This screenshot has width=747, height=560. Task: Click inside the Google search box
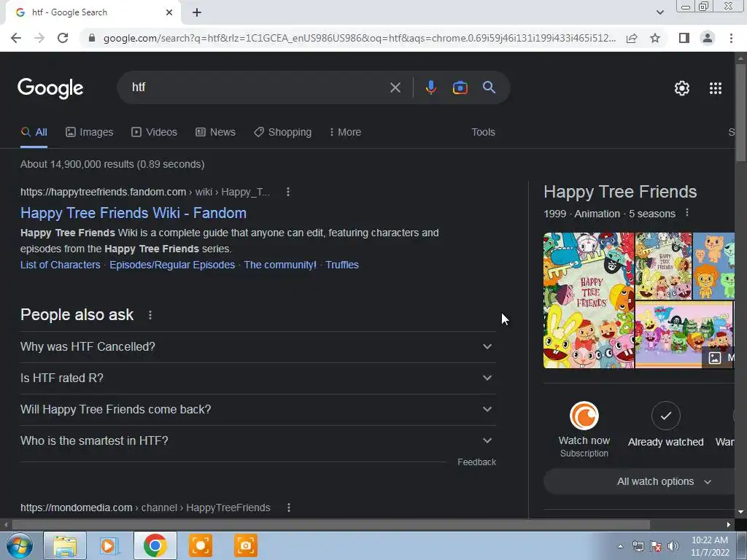[x=258, y=87]
